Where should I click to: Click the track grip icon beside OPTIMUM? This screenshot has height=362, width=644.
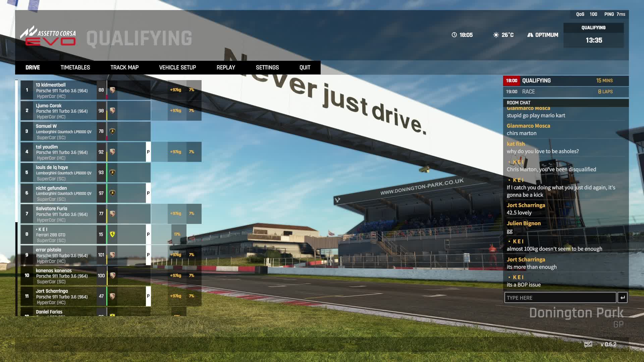tap(530, 35)
